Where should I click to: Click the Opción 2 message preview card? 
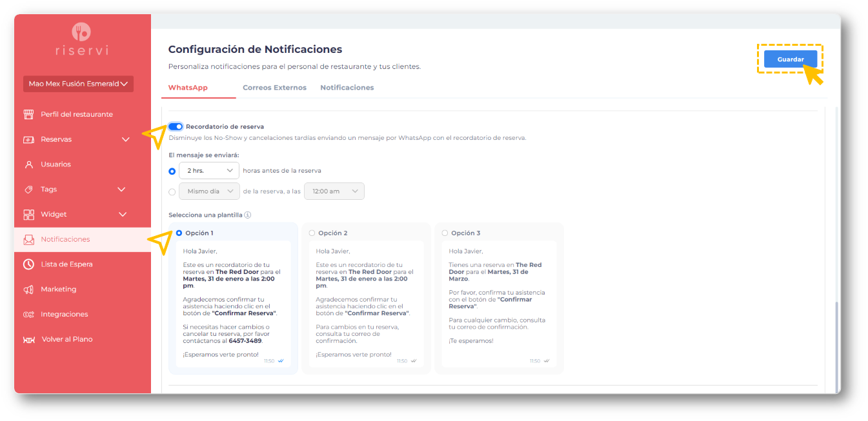coord(366,304)
